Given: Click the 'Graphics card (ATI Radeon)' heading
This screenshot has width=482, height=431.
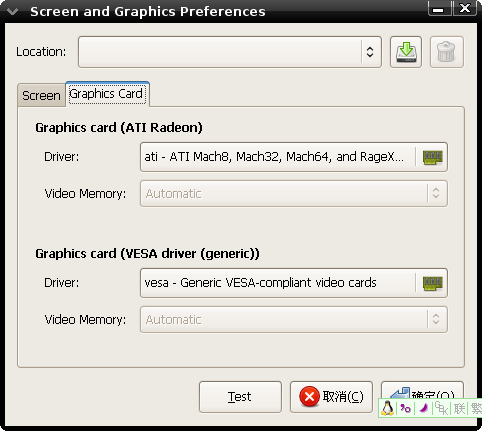Looking at the screenshot, I should point(119,128).
